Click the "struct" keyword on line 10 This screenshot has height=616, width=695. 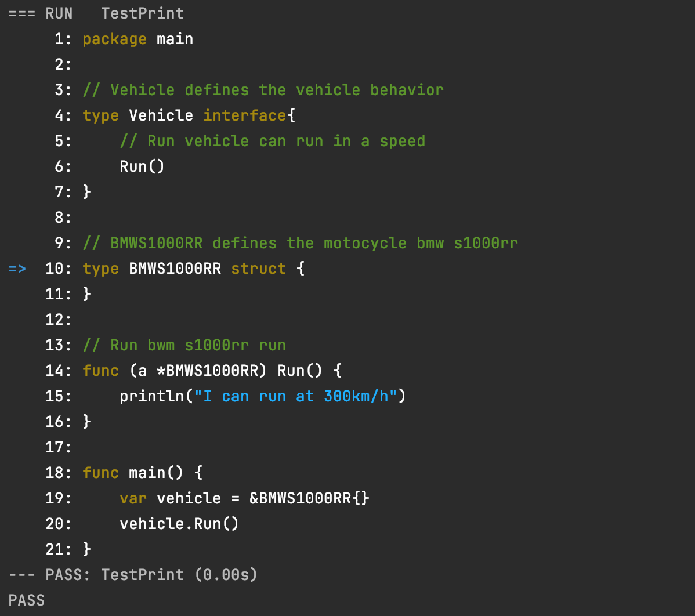tap(258, 269)
